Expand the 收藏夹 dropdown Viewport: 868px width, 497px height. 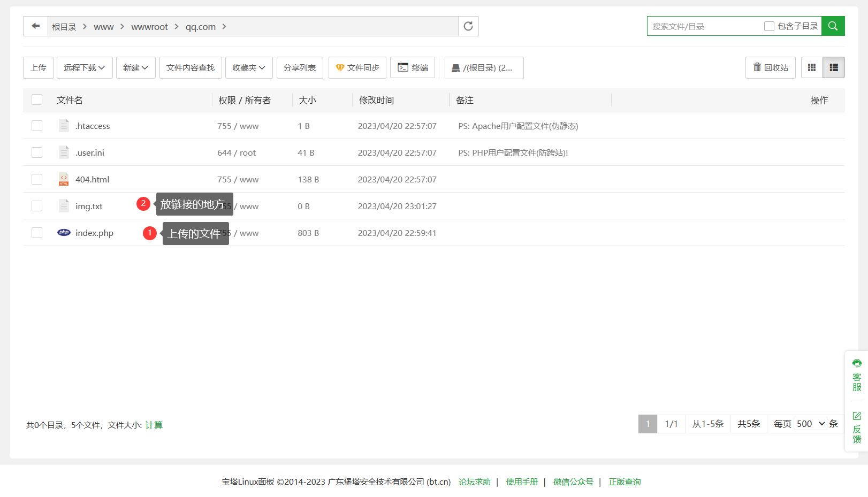tap(249, 67)
